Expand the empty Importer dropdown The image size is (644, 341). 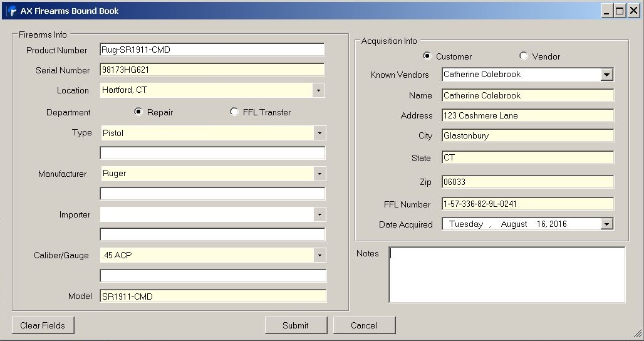click(x=319, y=214)
